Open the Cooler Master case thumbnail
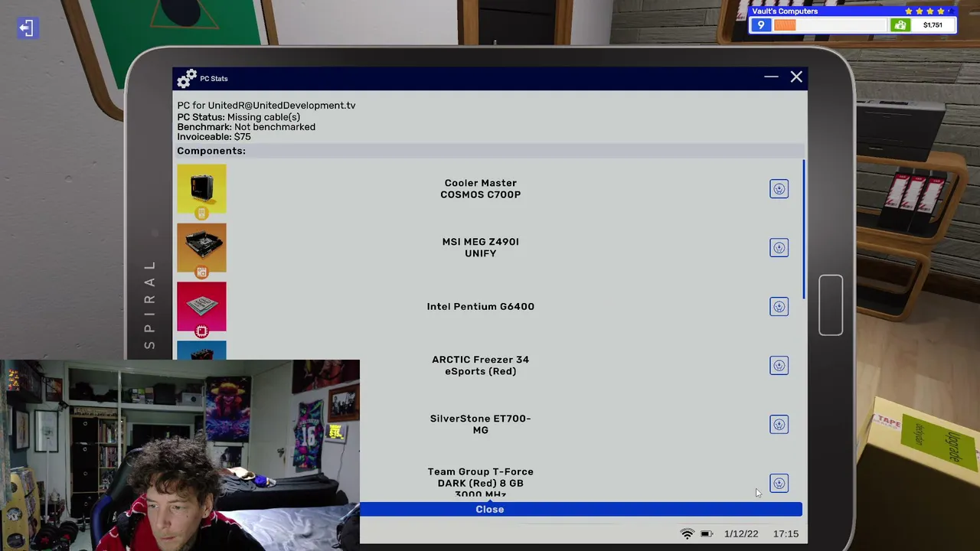This screenshot has width=980, height=551. coord(201,189)
